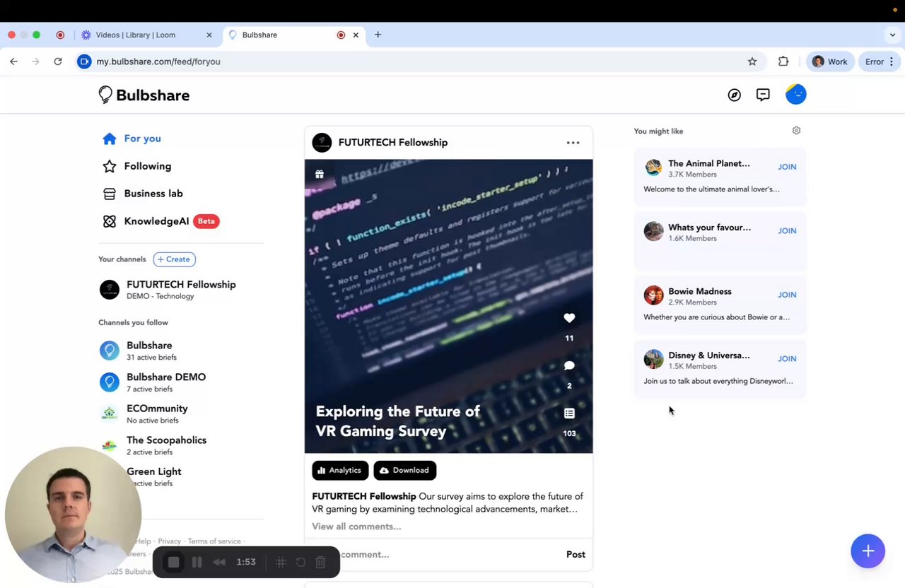Open Green Light channel
The image size is (905, 588).
pos(153,477)
